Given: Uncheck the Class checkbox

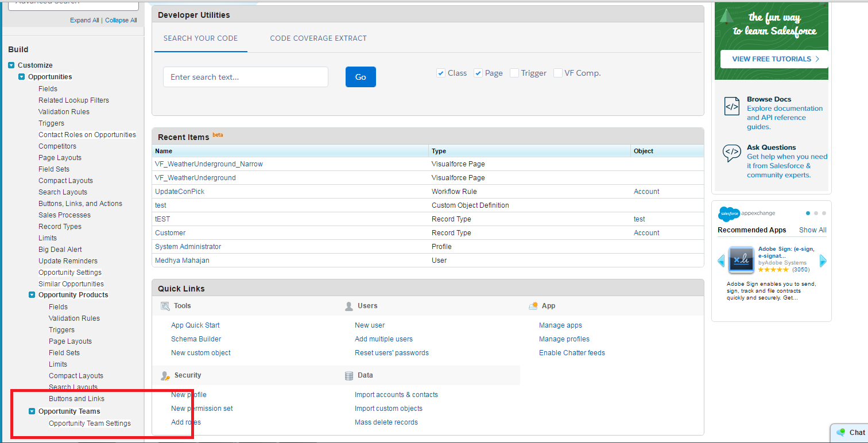Looking at the screenshot, I should point(441,73).
